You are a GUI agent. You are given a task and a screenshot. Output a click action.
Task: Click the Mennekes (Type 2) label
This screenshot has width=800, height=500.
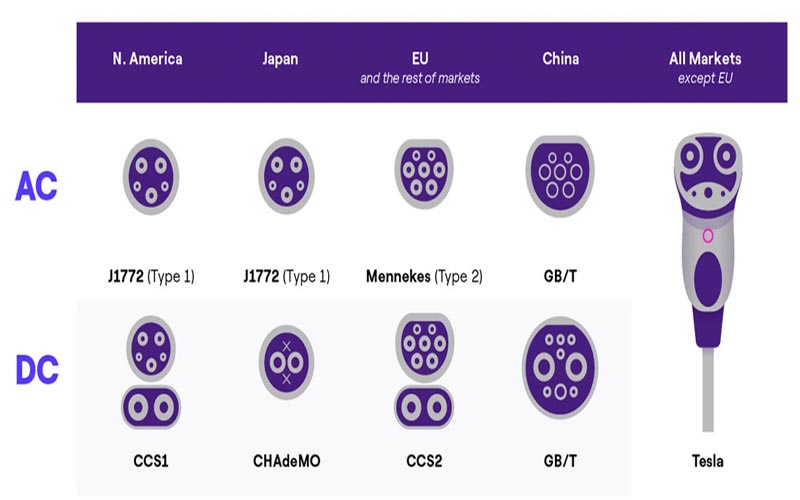(x=424, y=277)
